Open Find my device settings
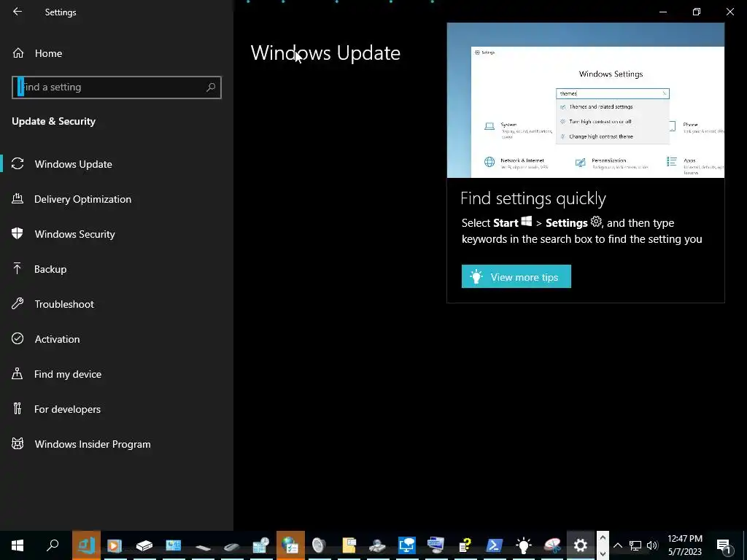This screenshot has width=747, height=560. tap(117, 374)
